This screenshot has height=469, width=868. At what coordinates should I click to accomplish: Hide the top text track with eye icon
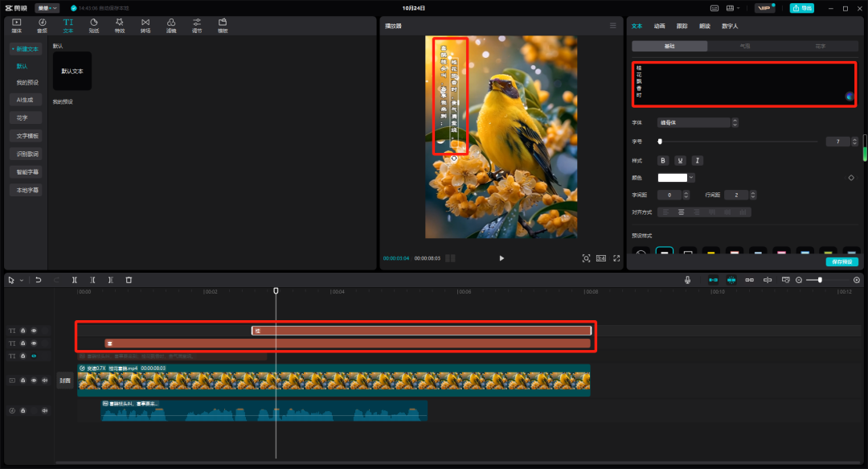[x=34, y=331]
